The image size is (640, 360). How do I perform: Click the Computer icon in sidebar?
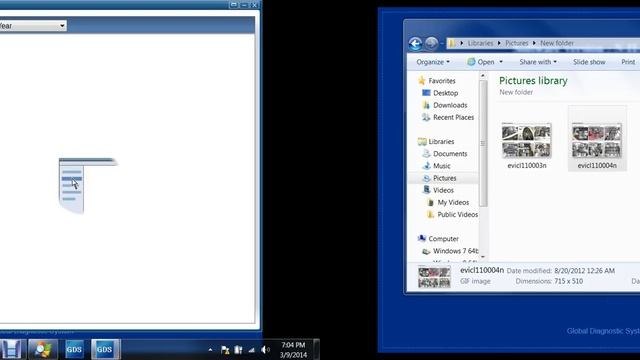click(x=422, y=239)
